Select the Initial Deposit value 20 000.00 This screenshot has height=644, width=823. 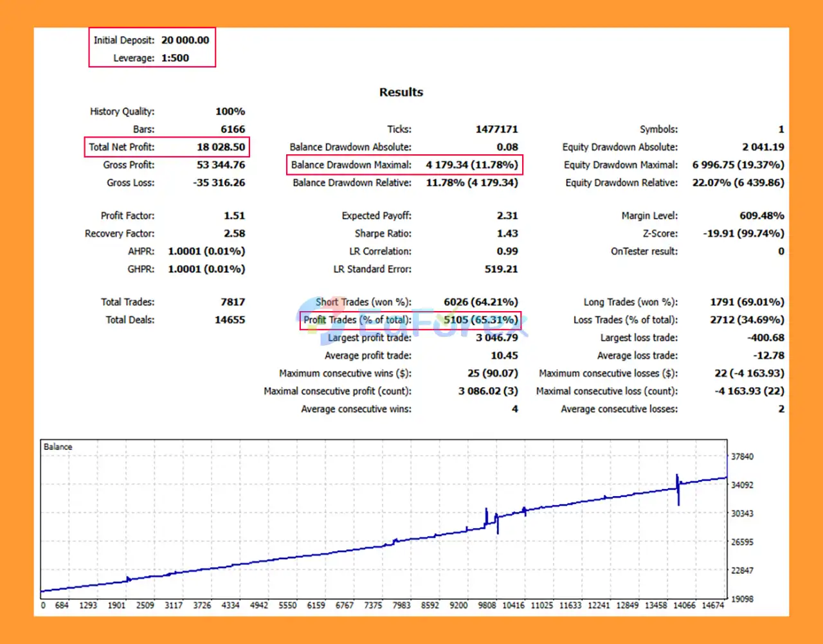[185, 40]
